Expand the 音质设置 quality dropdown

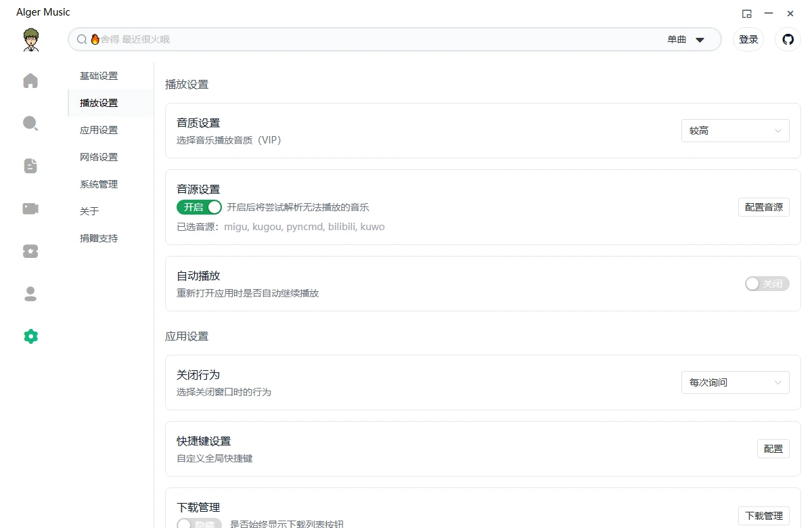[x=735, y=131]
